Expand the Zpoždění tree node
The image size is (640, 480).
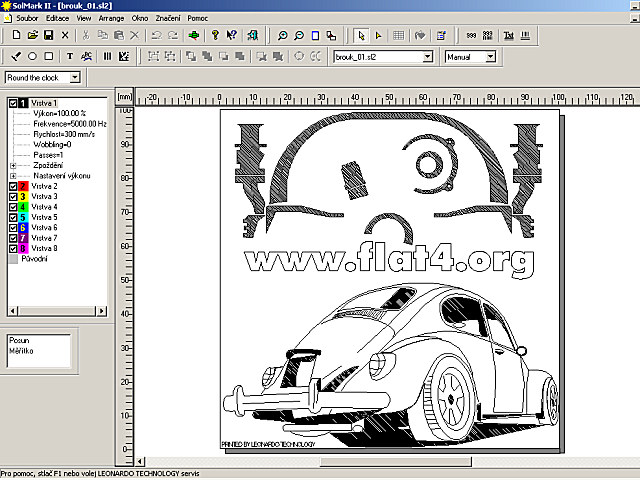click(13, 165)
